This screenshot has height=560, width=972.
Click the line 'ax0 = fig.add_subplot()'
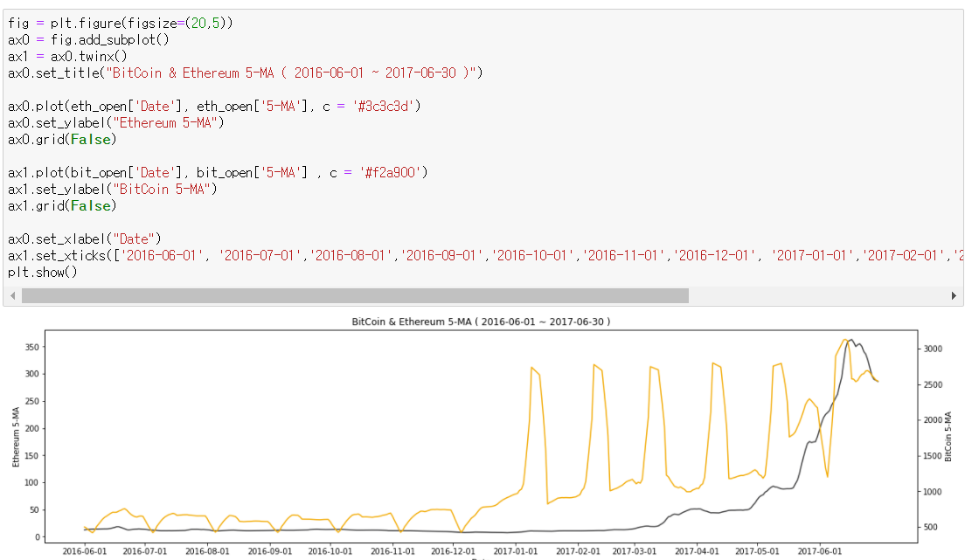point(88,39)
